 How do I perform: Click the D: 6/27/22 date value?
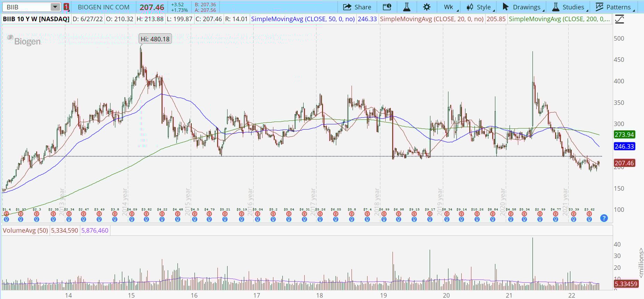point(88,19)
